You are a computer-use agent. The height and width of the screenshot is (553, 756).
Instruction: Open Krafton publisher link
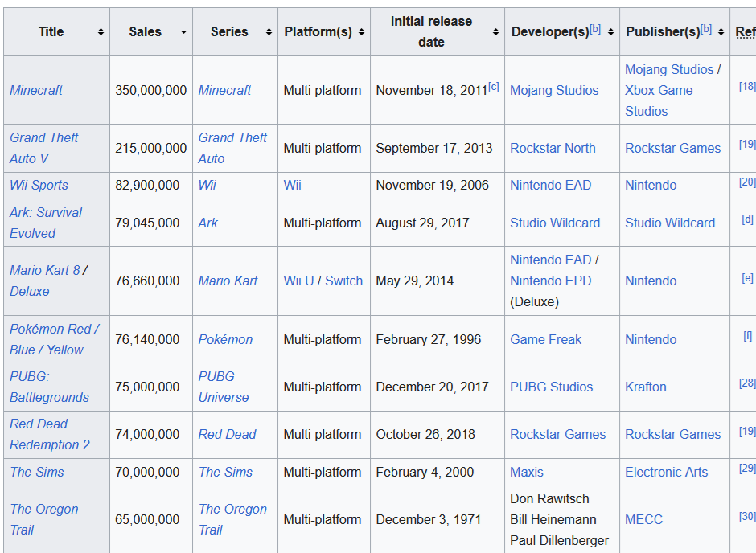pos(646,387)
